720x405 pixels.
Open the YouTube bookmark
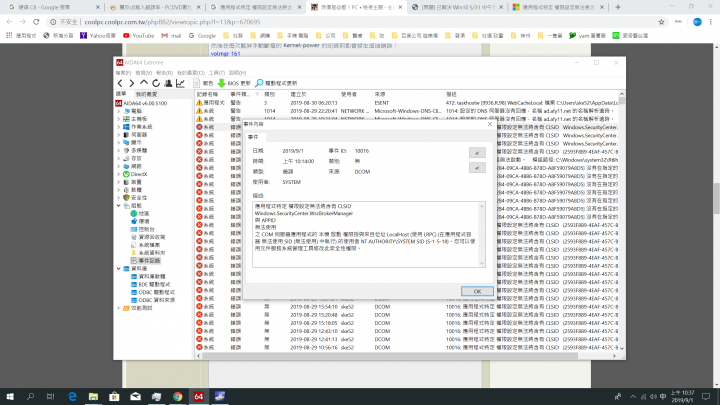tap(138, 35)
